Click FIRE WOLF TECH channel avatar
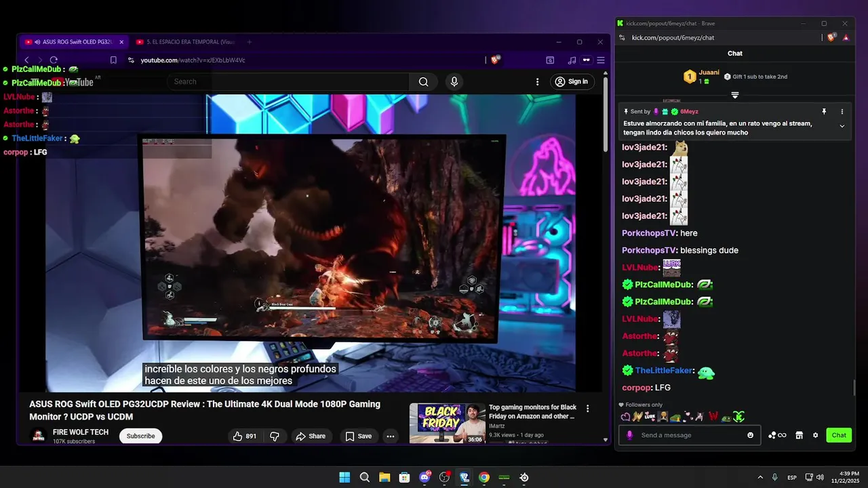Viewport: 868px width, 488px height. pyautogui.click(x=39, y=435)
